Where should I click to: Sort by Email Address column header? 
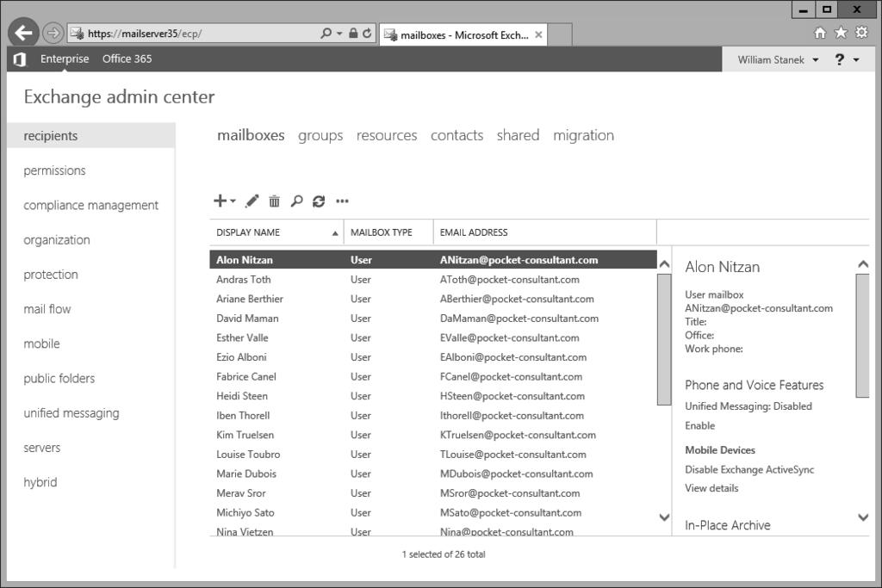pos(544,232)
